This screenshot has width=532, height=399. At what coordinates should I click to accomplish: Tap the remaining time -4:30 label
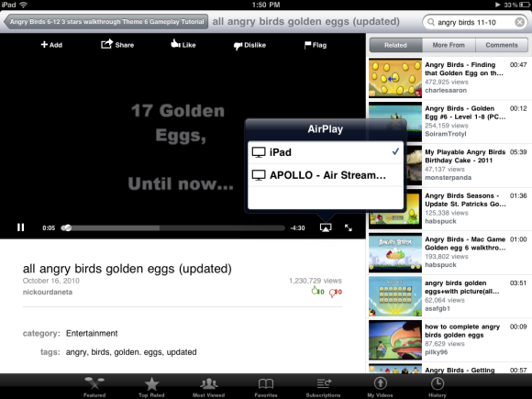pyautogui.click(x=297, y=228)
